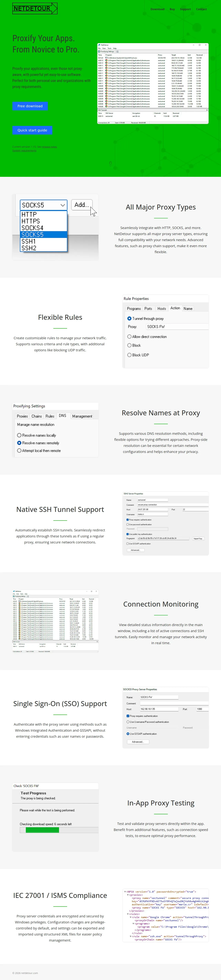Choose HTTP in the proxy type list
Image resolution: width=221 pixels, height=980 pixels.
tap(44, 215)
